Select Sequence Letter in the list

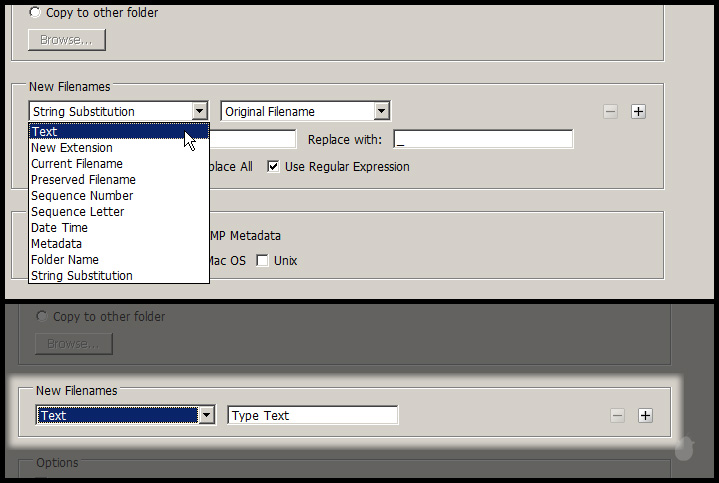(77, 212)
